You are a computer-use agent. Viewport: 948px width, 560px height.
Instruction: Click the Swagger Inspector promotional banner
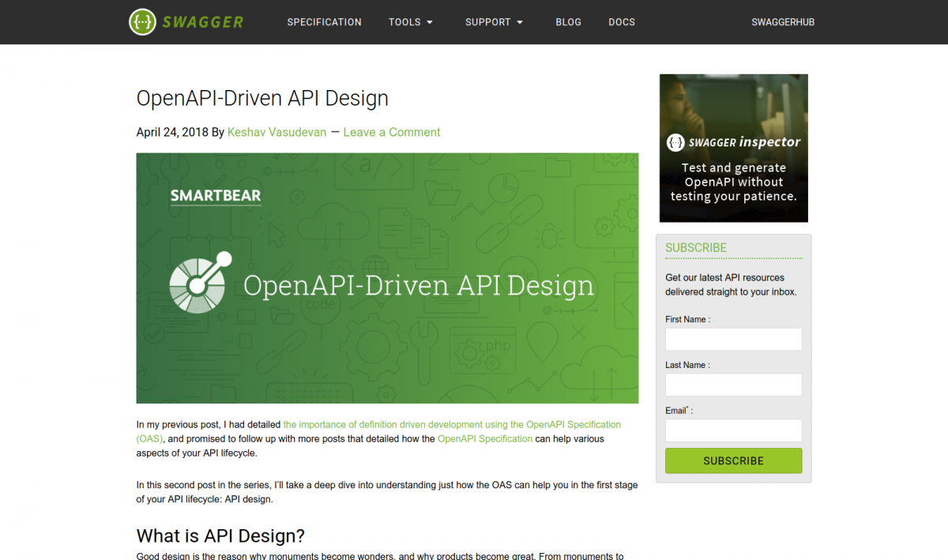(x=733, y=148)
